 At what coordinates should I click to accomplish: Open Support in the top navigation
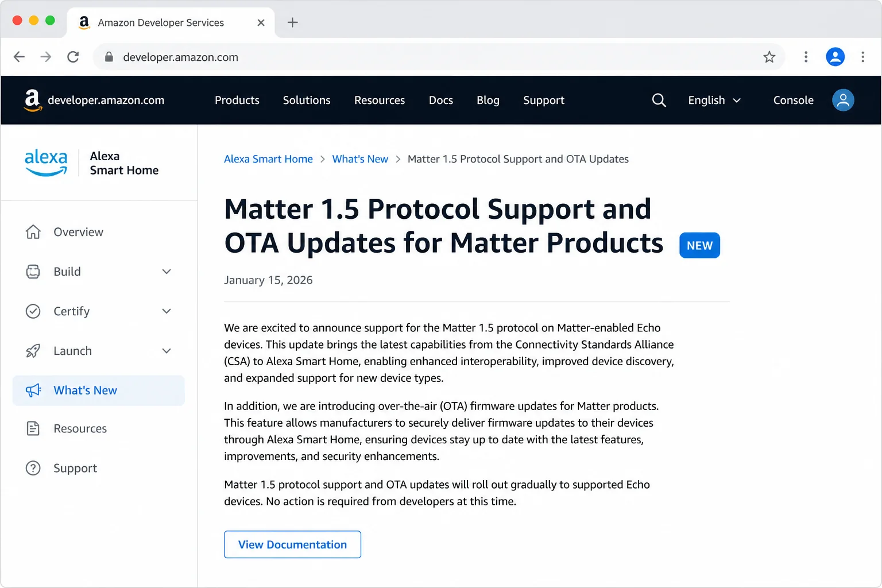pos(544,100)
